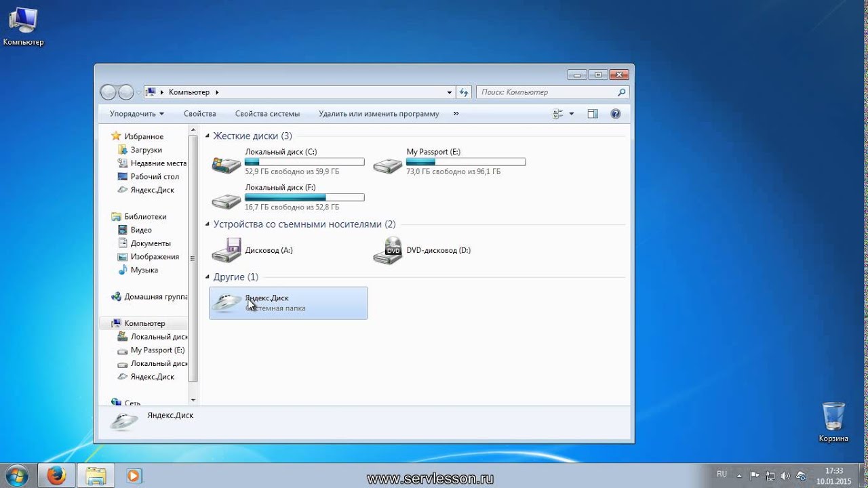Open the volume icon in system tray
The image size is (868, 488).
(786, 476)
